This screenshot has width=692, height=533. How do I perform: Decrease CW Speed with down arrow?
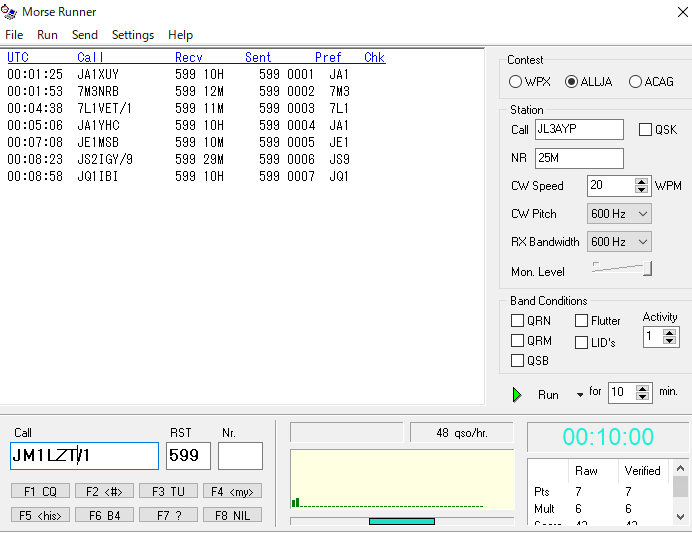[x=641, y=190]
